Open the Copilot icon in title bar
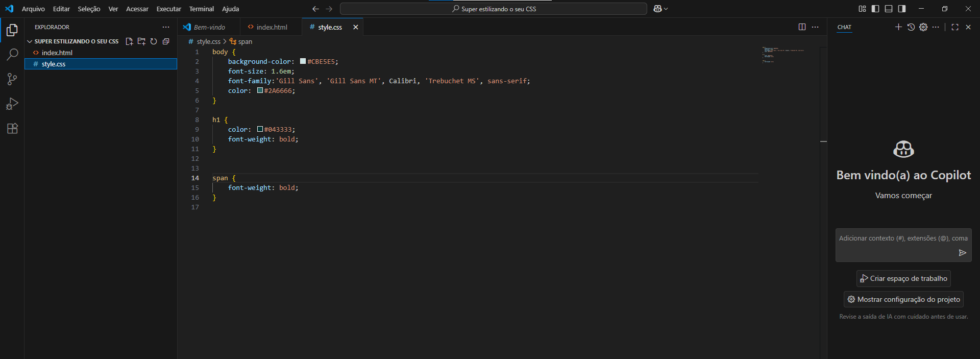 click(x=657, y=9)
